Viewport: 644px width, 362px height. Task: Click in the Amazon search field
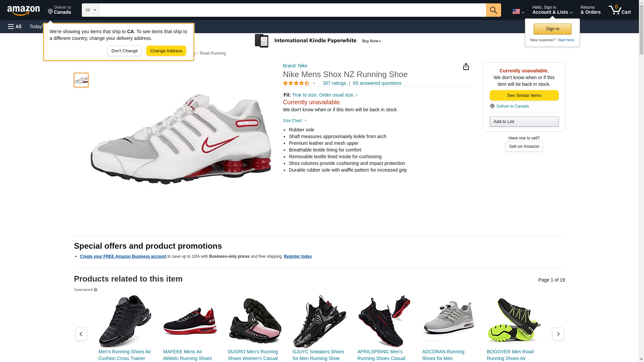pos(292,10)
